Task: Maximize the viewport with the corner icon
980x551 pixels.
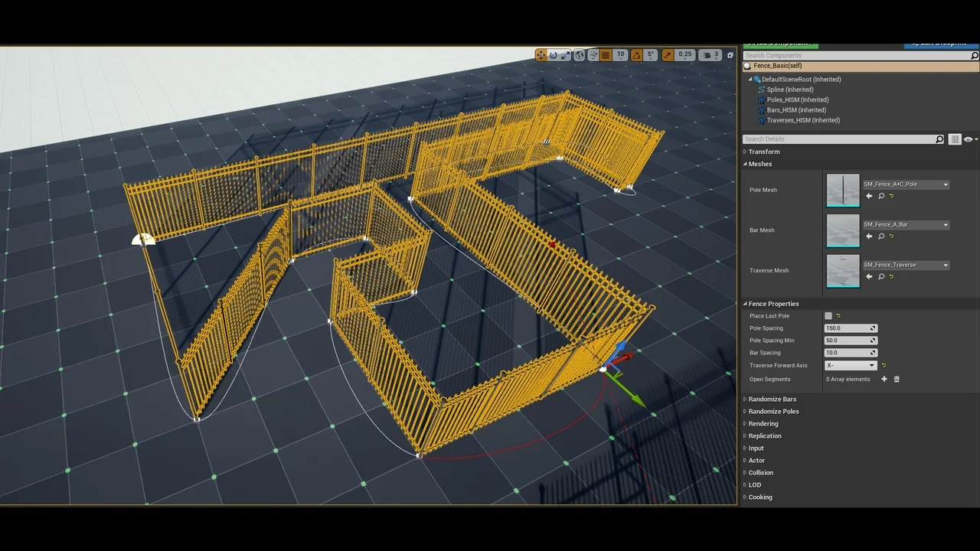Action: click(730, 54)
